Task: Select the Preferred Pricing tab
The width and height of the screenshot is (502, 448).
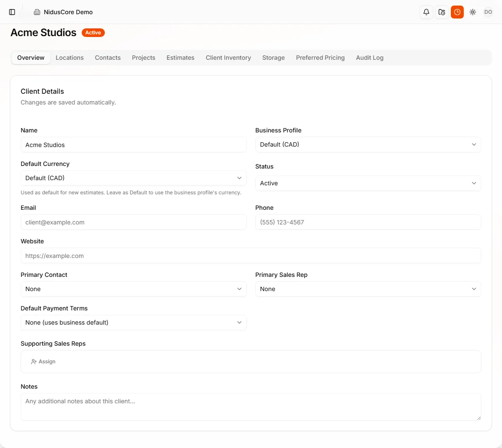Action: pyautogui.click(x=320, y=58)
